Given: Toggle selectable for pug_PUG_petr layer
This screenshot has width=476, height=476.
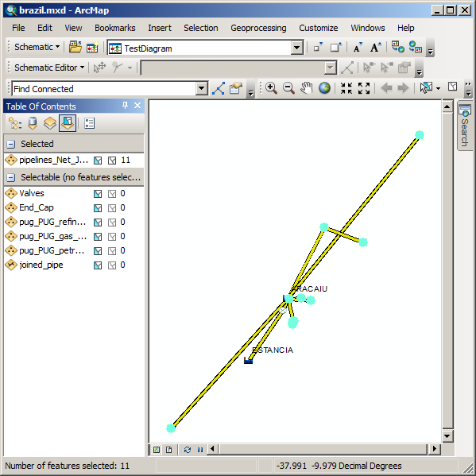Looking at the screenshot, I should coord(98,251).
